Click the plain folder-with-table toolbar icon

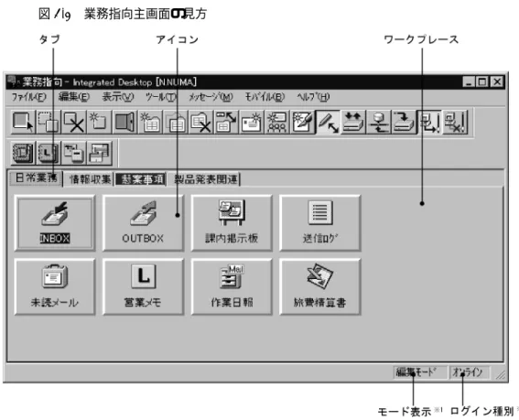point(176,122)
